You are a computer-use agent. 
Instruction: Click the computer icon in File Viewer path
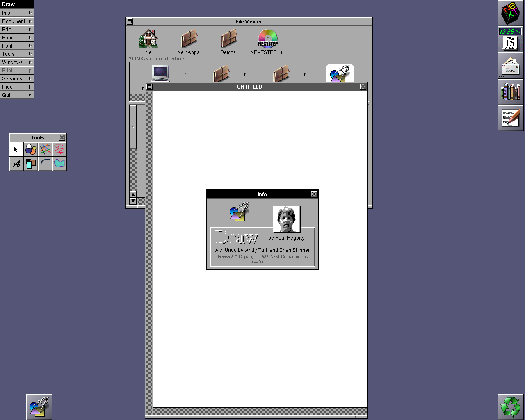(160, 73)
